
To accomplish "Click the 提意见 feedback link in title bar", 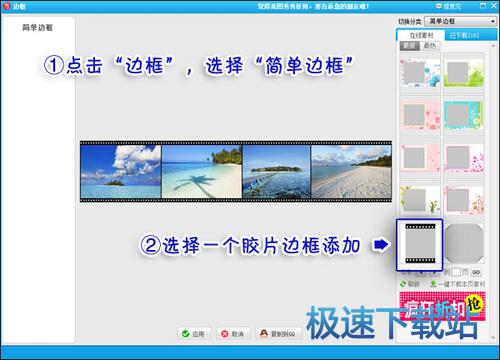I will click(x=449, y=6).
